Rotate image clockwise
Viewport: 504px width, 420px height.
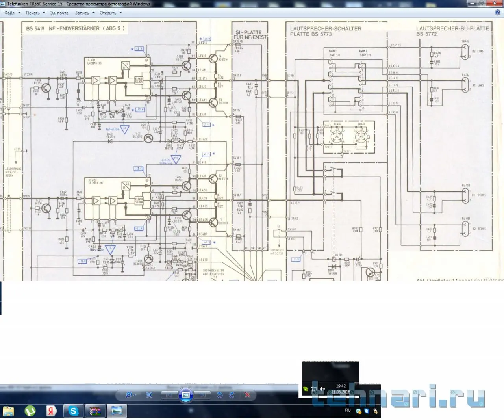point(232,395)
